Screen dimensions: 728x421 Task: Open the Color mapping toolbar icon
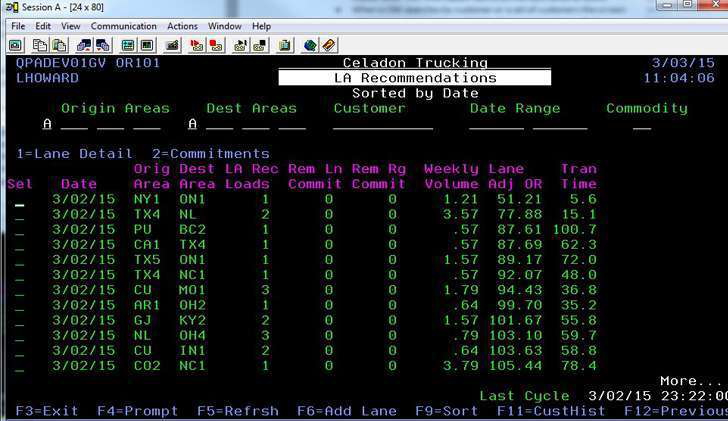point(147,45)
